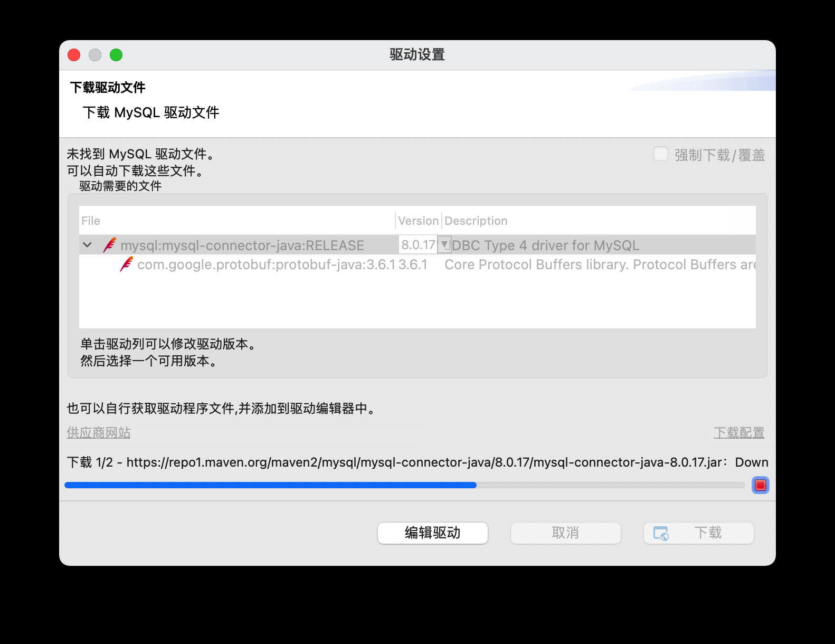Close the 驱动设置 dialog with the red button
This screenshot has height=644, width=835.
(x=74, y=55)
